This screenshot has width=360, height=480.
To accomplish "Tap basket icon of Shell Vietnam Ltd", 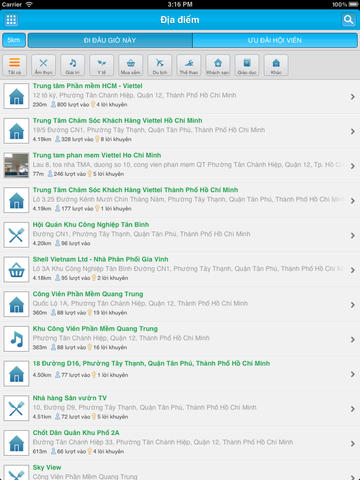I will 16,270.
